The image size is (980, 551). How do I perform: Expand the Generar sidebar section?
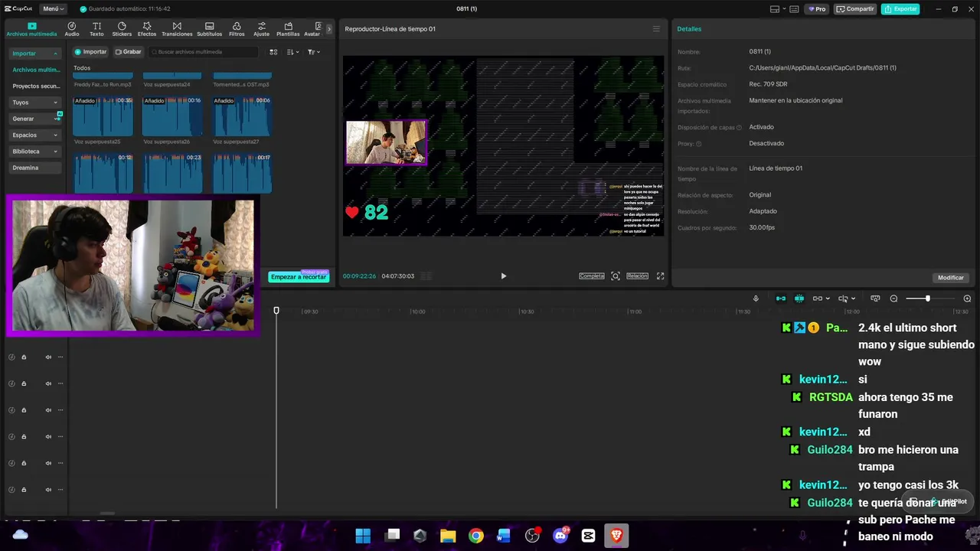tap(57, 119)
